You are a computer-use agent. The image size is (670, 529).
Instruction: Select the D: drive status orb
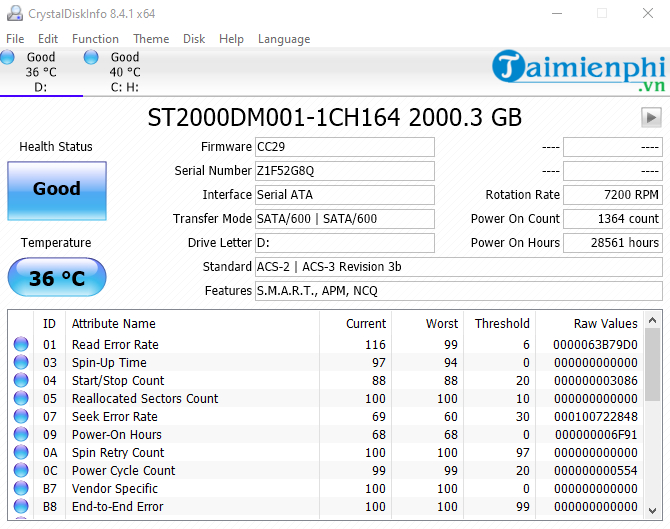coord(8,57)
